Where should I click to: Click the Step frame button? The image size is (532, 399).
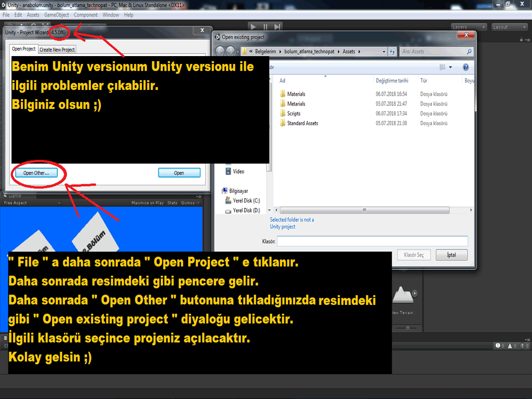click(x=277, y=27)
